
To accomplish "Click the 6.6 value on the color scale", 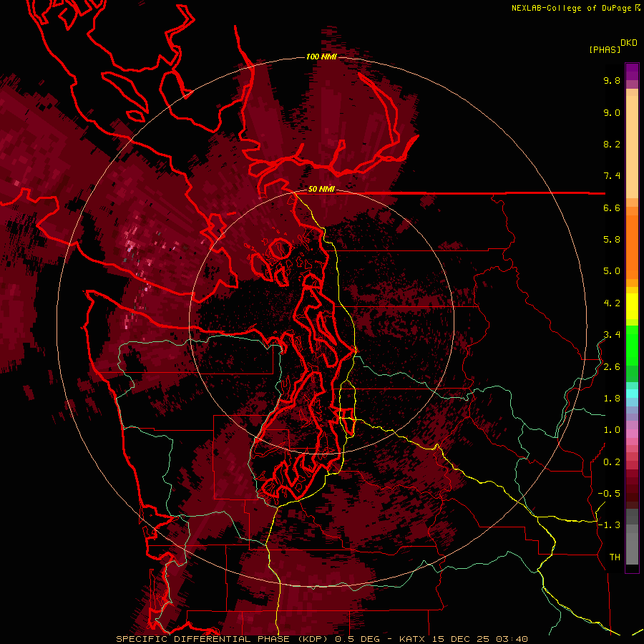I will tap(612, 208).
